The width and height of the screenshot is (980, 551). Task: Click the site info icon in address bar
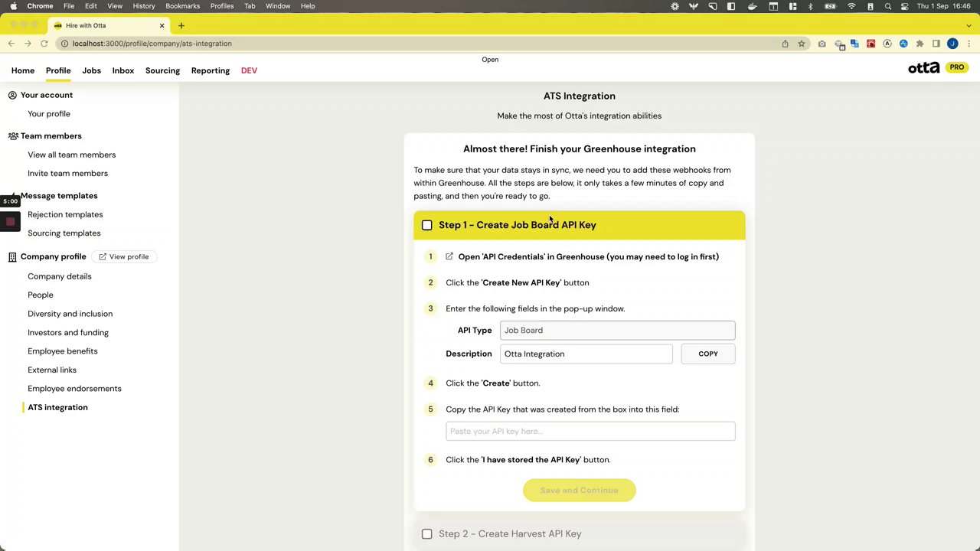point(64,44)
